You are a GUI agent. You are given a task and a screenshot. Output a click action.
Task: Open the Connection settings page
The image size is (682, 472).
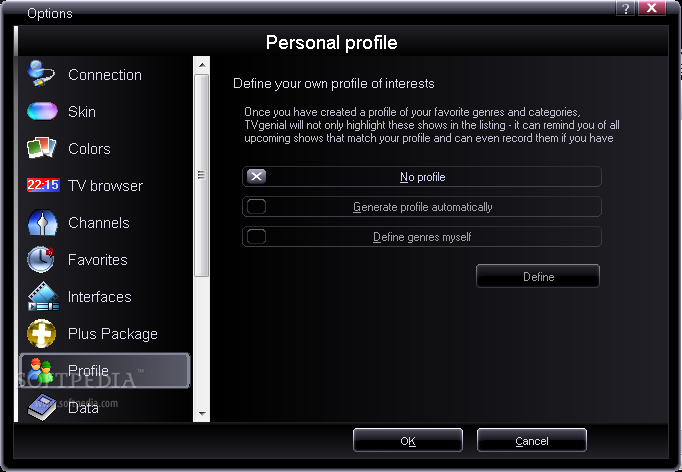105,75
